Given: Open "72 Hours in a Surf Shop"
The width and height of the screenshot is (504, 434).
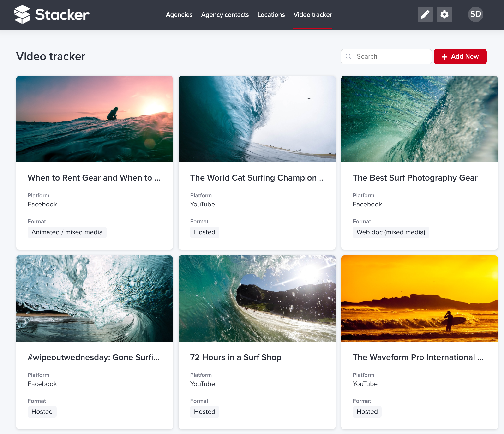Looking at the screenshot, I should [235, 357].
